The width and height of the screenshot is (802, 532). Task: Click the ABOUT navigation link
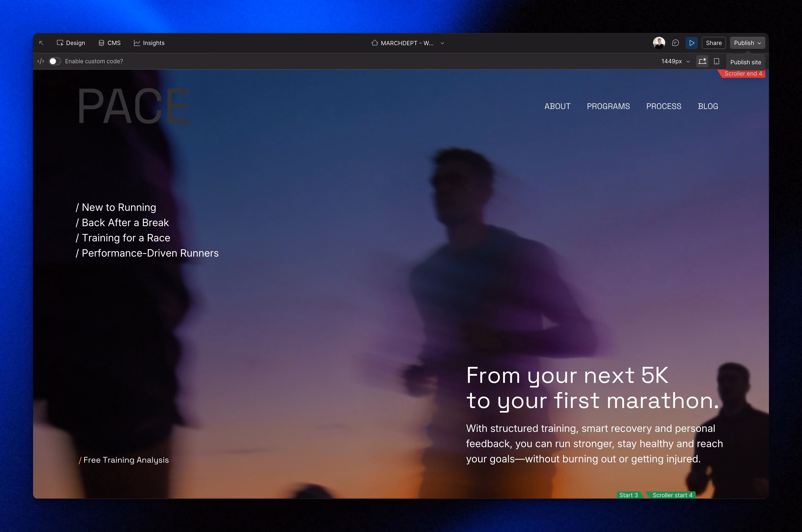pos(557,106)
